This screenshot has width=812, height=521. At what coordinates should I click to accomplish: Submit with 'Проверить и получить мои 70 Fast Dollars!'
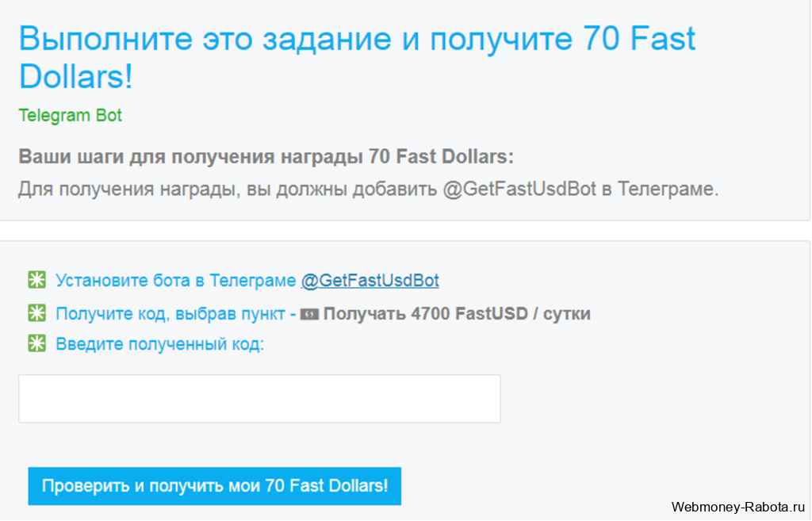tap(214, 486)
